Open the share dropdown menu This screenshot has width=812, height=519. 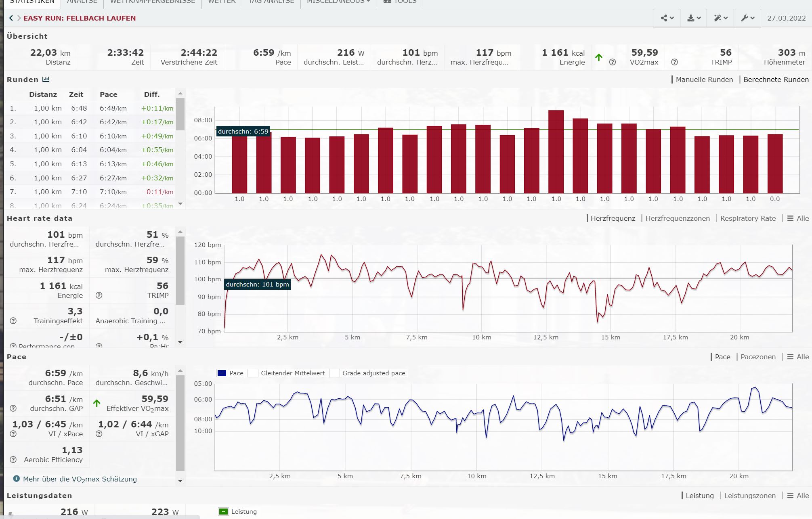[x=667, y=18]
